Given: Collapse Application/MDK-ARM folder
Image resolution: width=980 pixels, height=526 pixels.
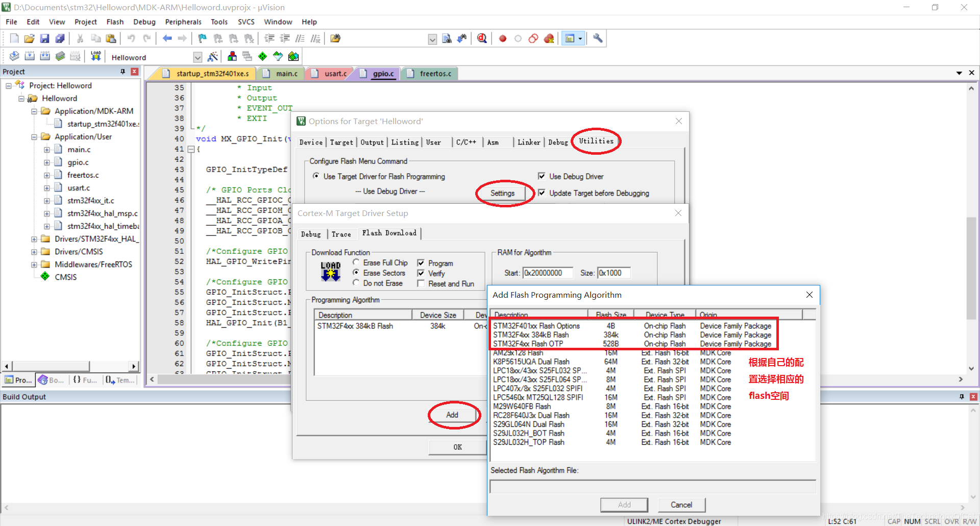Looking at the screenshot, I should pos(34,111).
